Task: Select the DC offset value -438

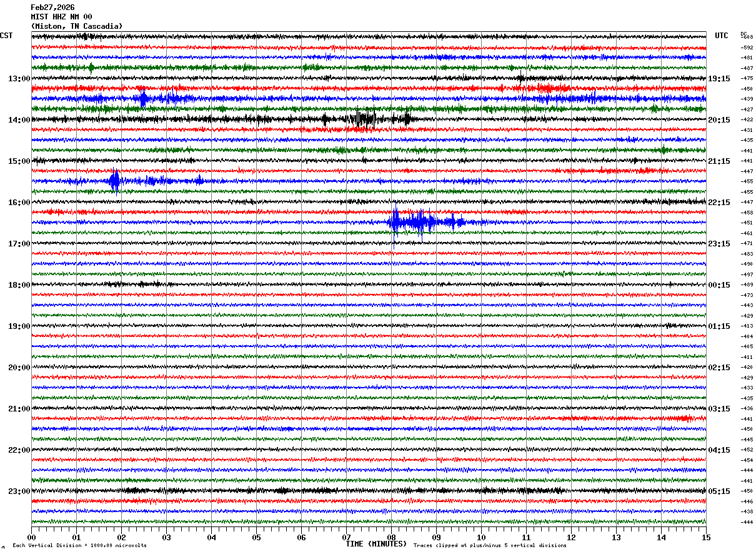Action: tap(747, 511)
